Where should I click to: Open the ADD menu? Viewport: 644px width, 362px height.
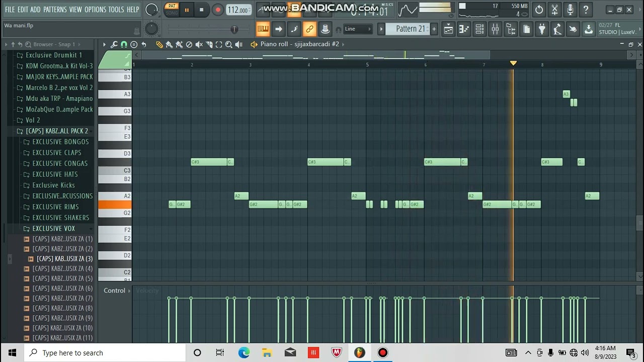tap(35, 10)
